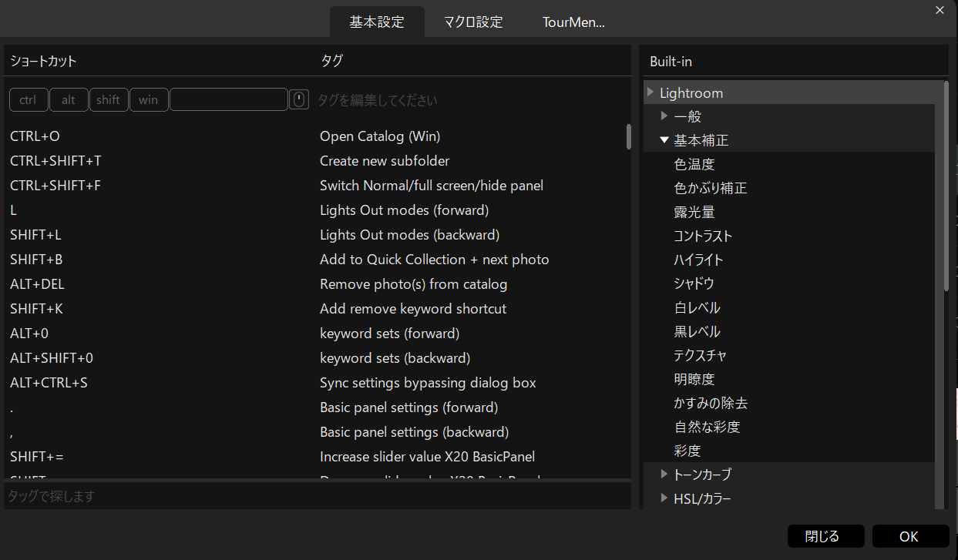Image resolution: width=958 pixels, height=560 pixels.
Task: Select the CTRL+SHIFT+F shortcut row
Action: pos(55,186)
